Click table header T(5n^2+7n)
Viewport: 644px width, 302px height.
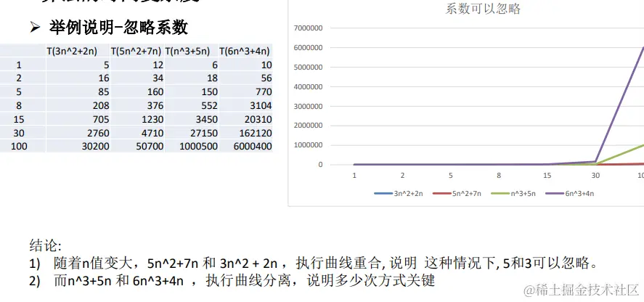point(136,52)
